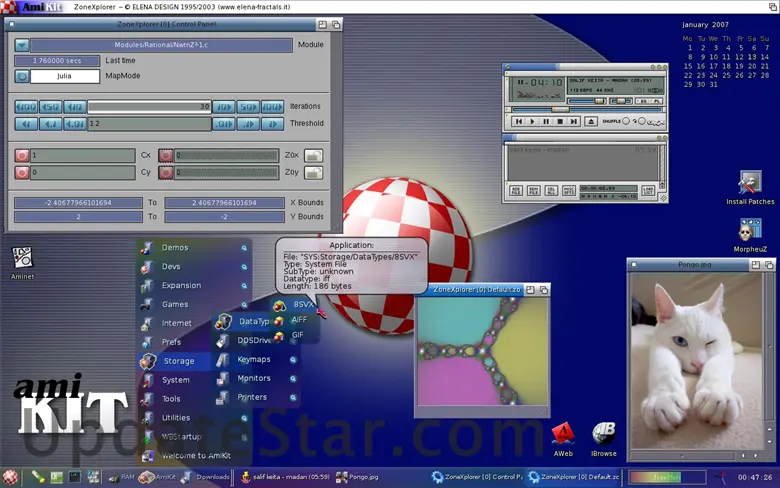
Task: Expand the Demos submenu arrow
Action: [244, 248]
